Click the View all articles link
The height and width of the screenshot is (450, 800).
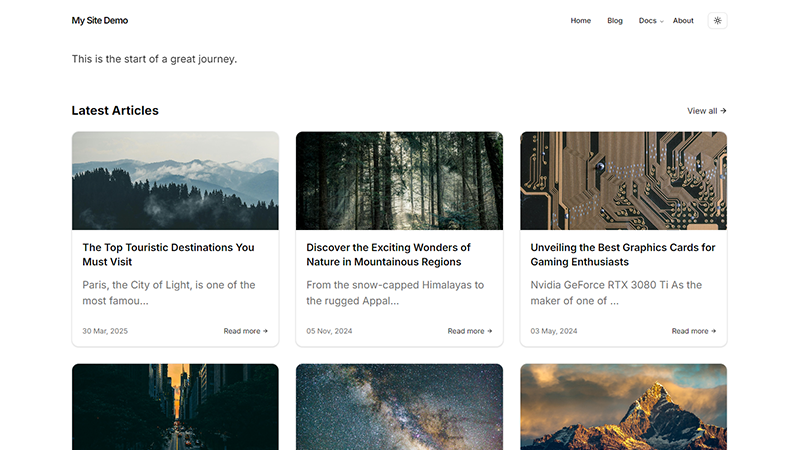707,111
